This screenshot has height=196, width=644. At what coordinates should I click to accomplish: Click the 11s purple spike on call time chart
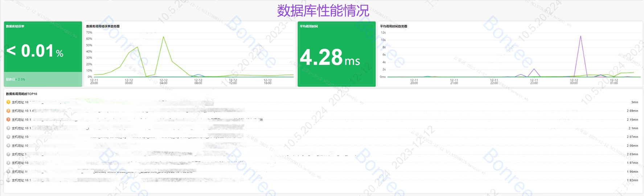pos(581,36)
